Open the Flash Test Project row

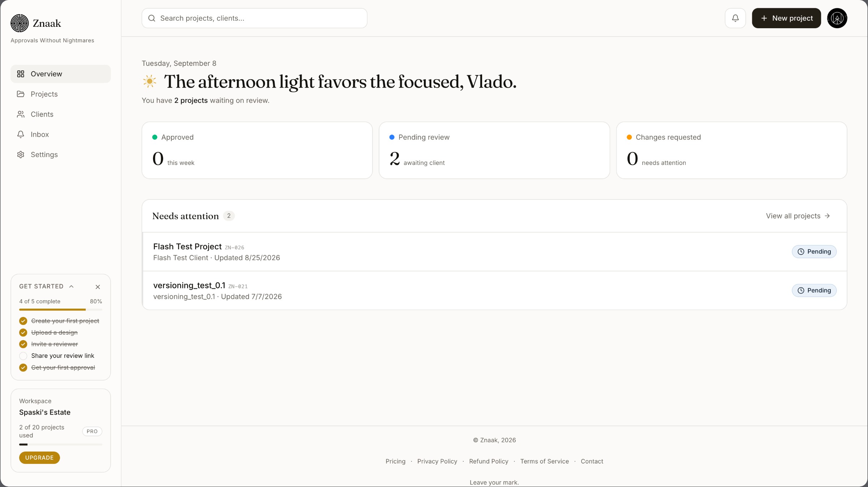pos(494,252)
